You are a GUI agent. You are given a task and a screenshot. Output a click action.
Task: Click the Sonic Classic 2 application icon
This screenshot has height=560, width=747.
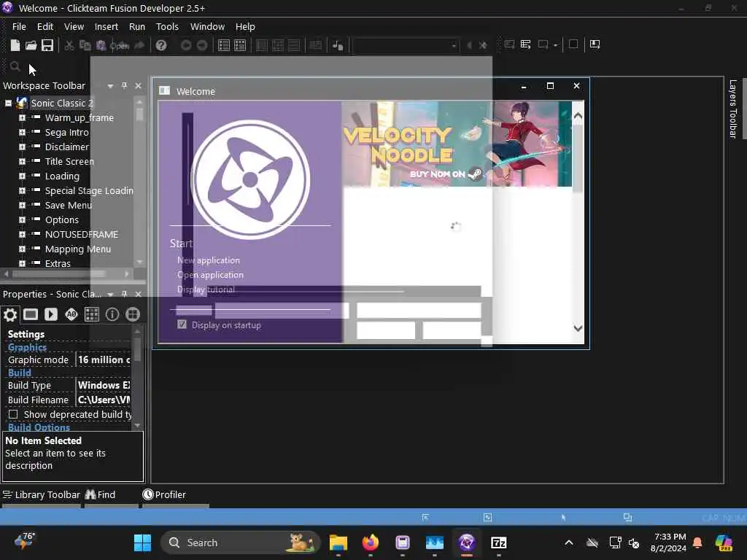click(x=21, y=103)
